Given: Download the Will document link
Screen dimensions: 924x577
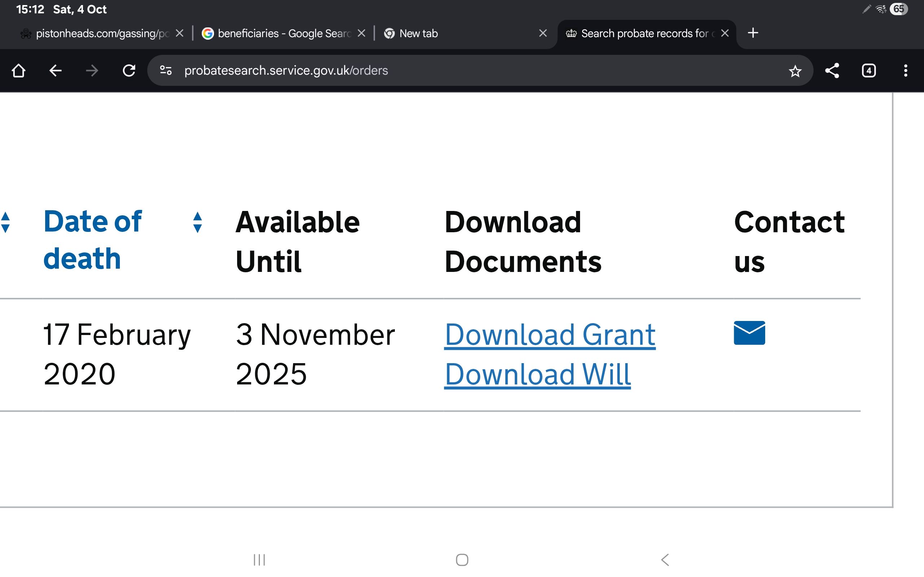Looking at the screenshot, I should coord(537,375).
